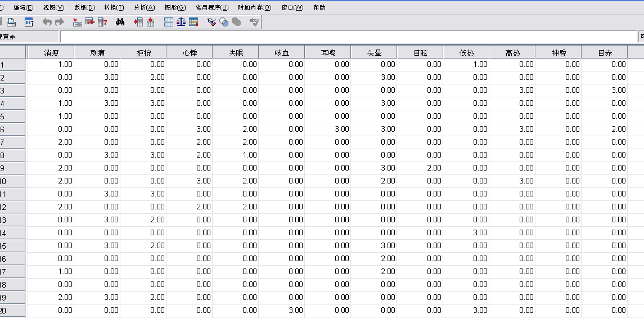The width and height of the screenshot is (644, 318).
Task: Select the row 10 header
Action: click(x=12, y=181)
